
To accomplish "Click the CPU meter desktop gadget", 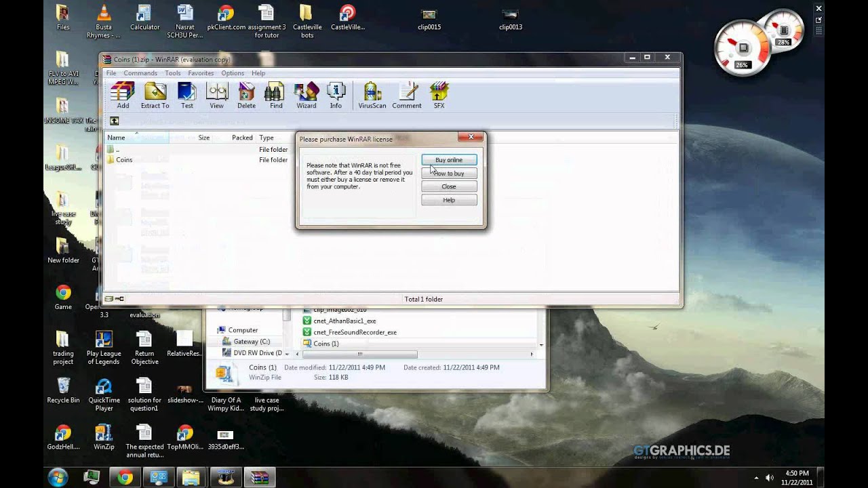I will coord(743,47).
